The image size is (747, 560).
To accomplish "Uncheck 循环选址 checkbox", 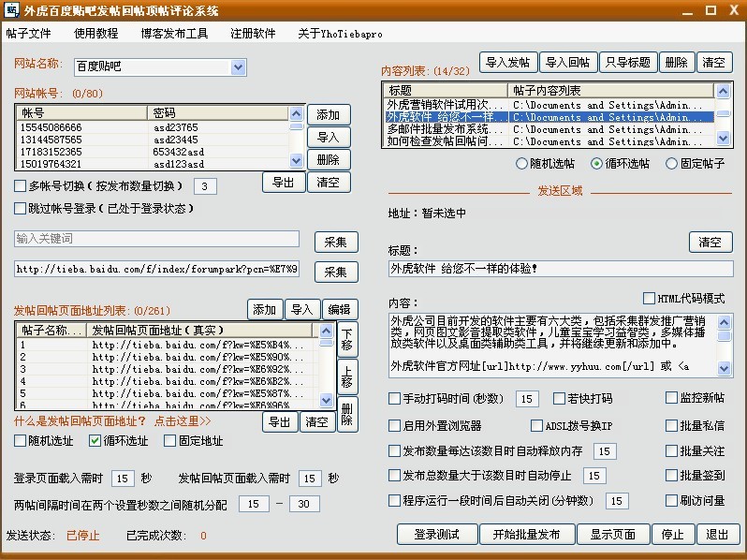I will [95, 441].
